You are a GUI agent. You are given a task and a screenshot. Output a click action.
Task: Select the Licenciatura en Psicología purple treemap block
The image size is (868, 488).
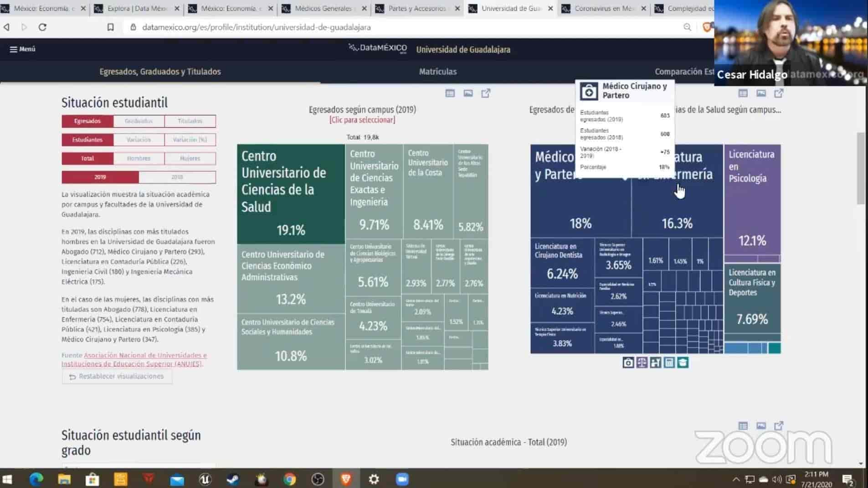pyautogui.click(x=752, y=201)
